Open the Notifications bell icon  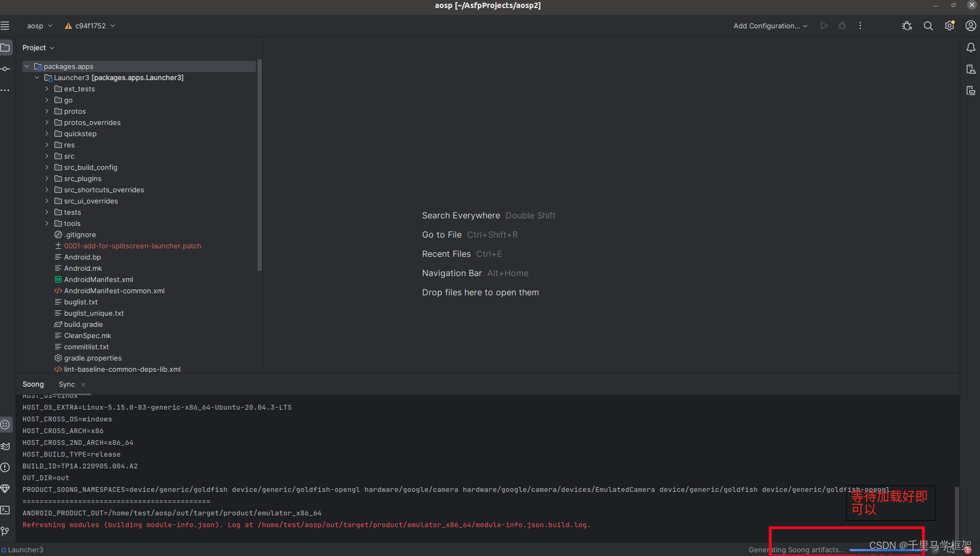[x=971, y=48]
